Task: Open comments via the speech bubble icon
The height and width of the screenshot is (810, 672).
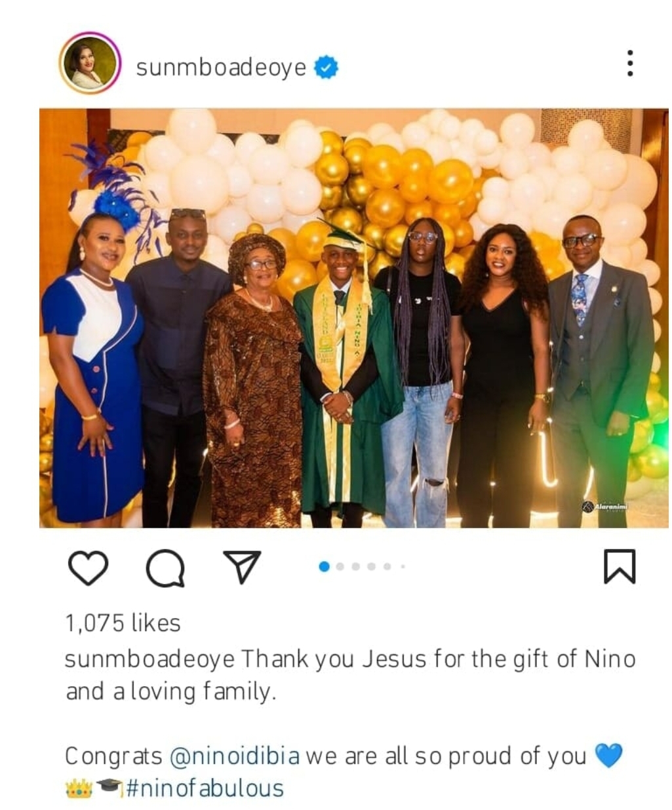Action: 165,568
